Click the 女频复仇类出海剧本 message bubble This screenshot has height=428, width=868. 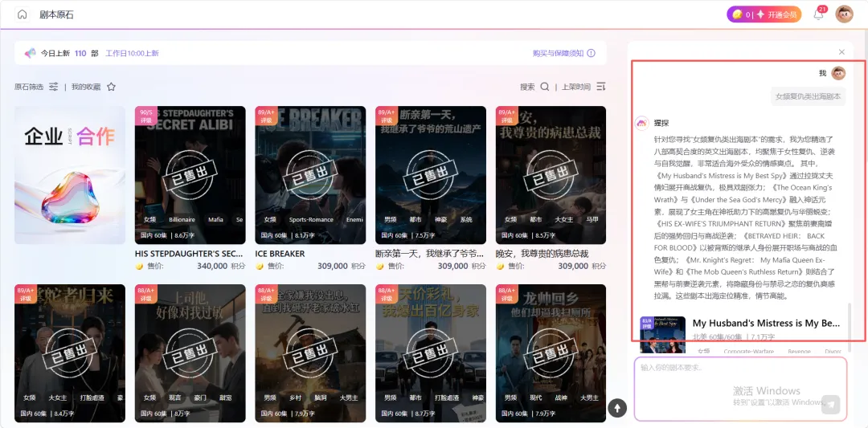point(809,96)
